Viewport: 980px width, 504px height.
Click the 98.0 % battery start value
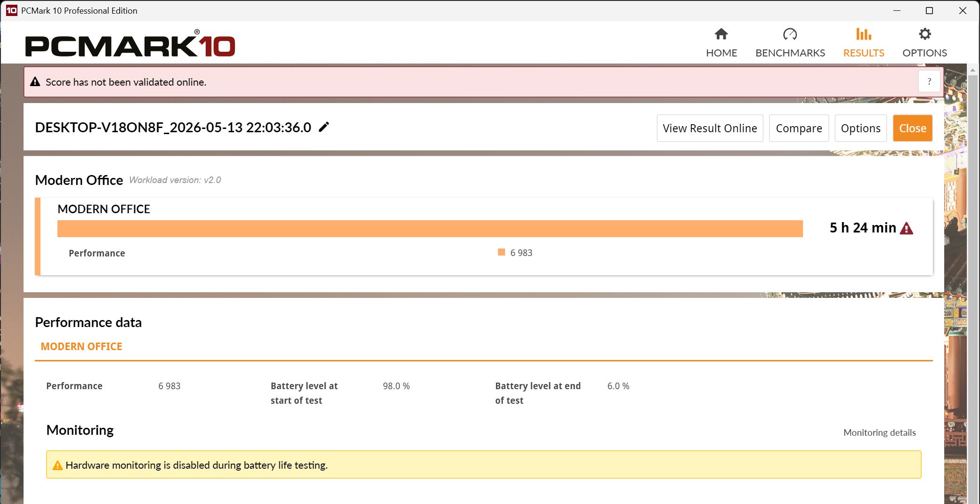click(396, 386)
